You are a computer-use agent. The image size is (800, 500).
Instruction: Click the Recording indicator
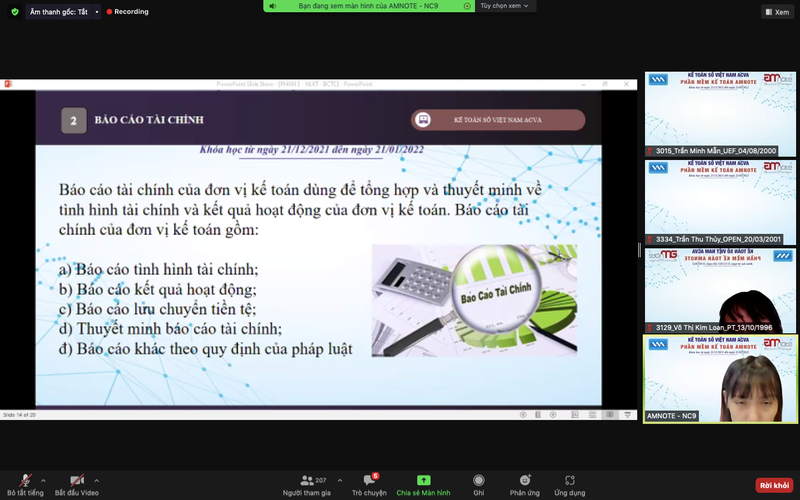coord(126,12)
